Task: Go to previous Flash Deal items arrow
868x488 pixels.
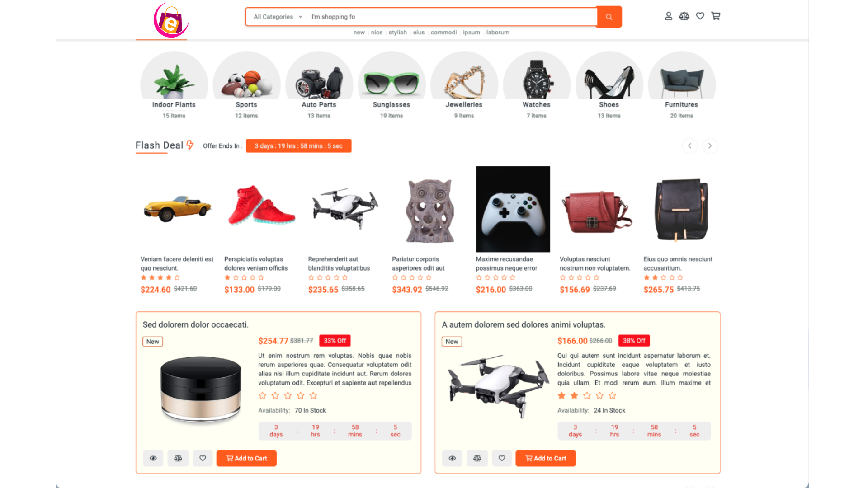Action: pyautogui.click(x=690, y=146)
